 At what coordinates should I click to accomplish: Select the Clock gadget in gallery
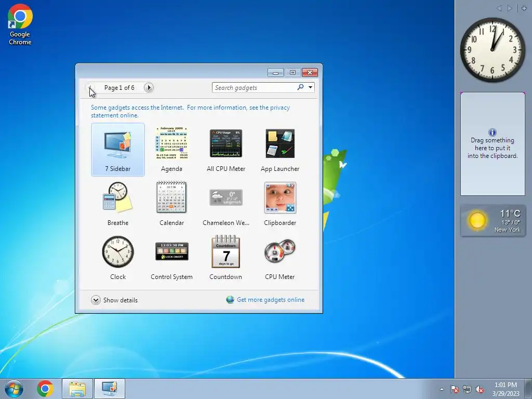click(x=118, y=258)
